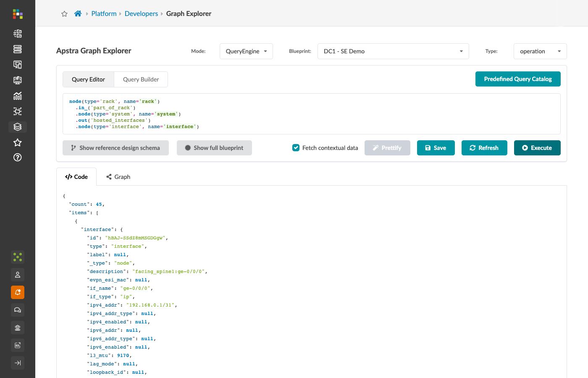588x378 pixels.
Task: Click the "if_type": "ip" line
Action: click(111, 297)
